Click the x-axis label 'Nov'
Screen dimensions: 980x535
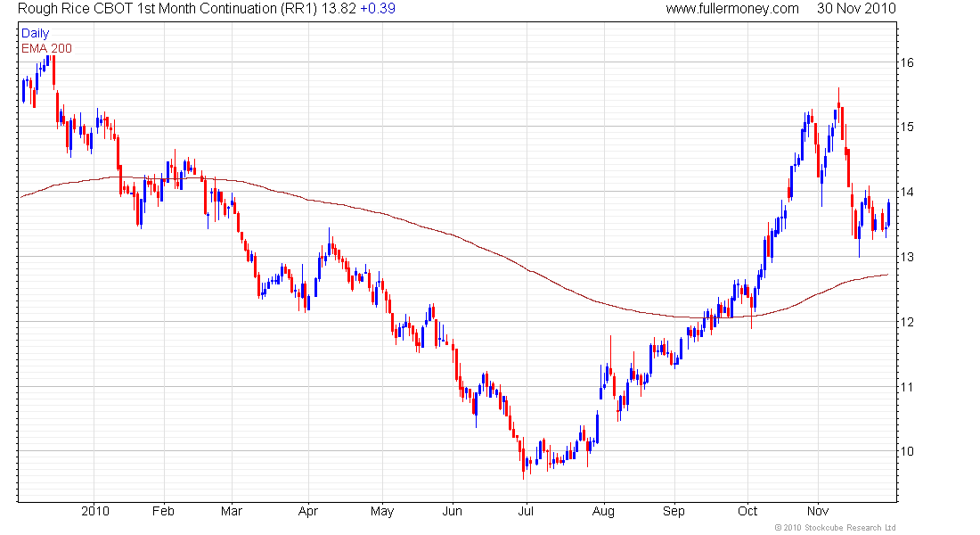click(x=818, y=511)
